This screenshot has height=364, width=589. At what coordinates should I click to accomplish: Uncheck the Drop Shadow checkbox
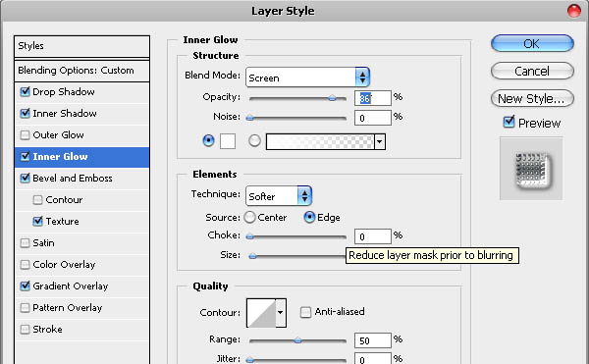25,91
